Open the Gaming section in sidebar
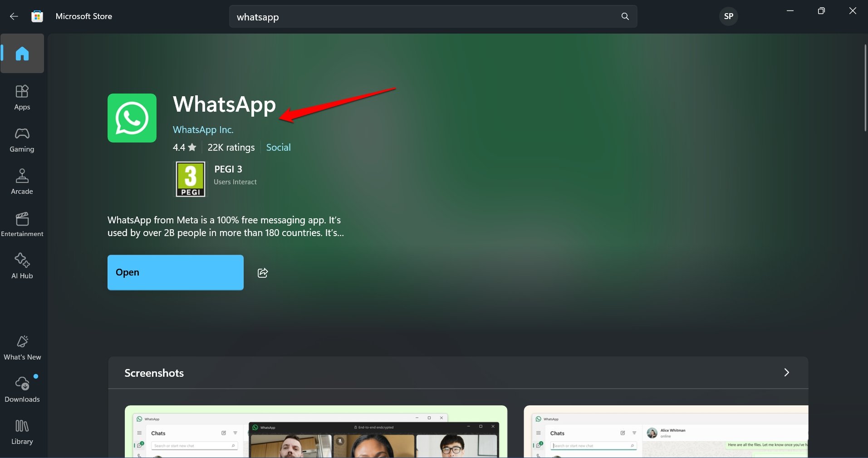This screenshot has width=868, height=458. click(22, 140)
